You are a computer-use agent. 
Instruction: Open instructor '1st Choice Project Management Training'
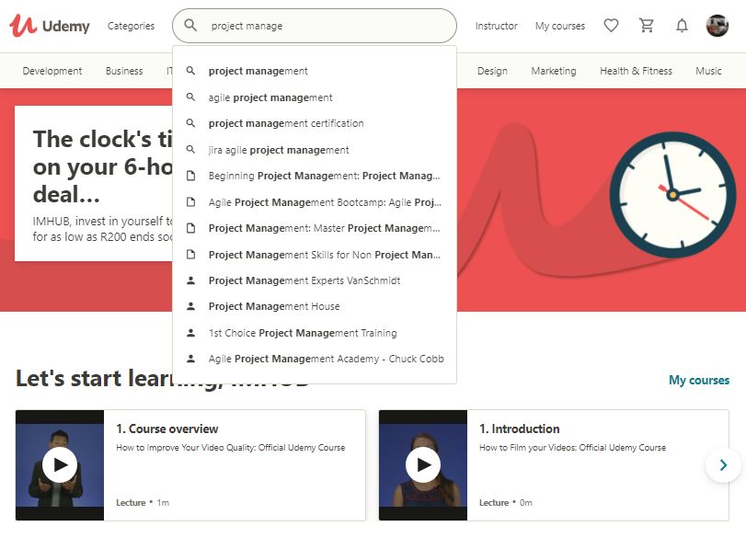[x=315, y=333]
